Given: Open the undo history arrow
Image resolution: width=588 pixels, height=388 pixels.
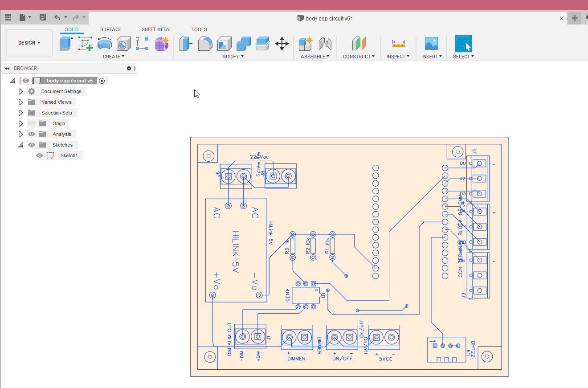Looking at the screenshot, I should (x=65, y=18).
